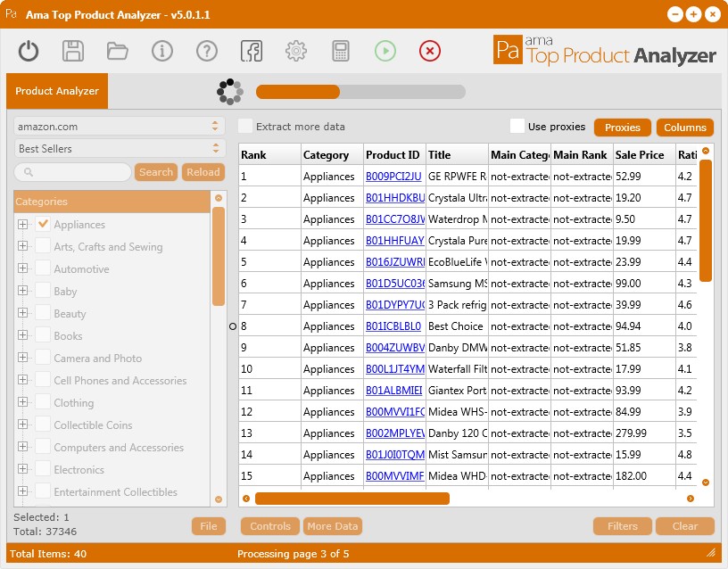Viewport: 728px width, 569px height.
Task: Open help with the question mark icon
Action: [207, 51]
